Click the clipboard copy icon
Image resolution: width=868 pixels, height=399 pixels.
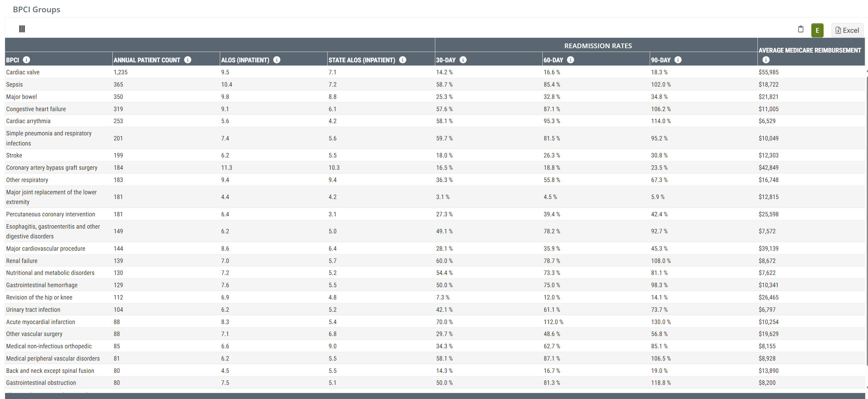(x=801, y=29)
